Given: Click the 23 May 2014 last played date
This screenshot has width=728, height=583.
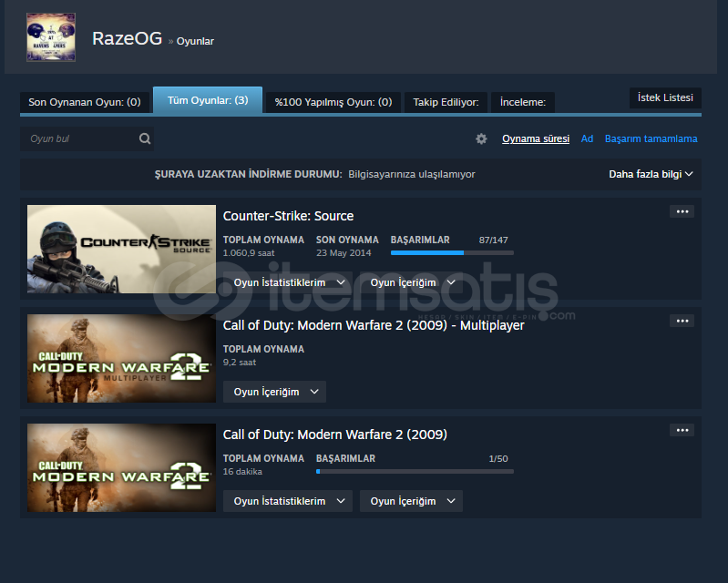Looking at the screenshot, I should tap(343, 253).
